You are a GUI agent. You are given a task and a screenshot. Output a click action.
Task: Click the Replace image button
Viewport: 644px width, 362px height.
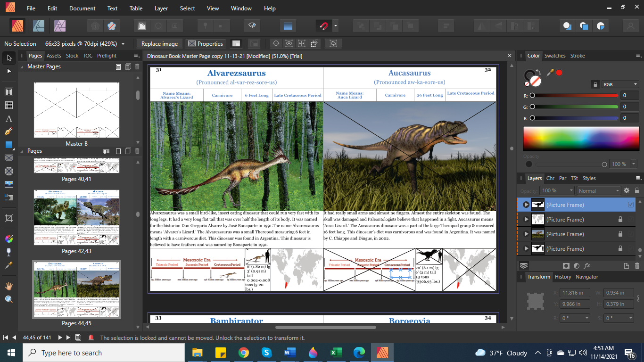pos(159,43)
